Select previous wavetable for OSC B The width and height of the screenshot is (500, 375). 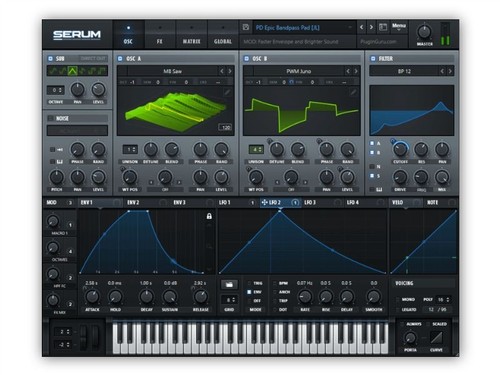[348, 71]
